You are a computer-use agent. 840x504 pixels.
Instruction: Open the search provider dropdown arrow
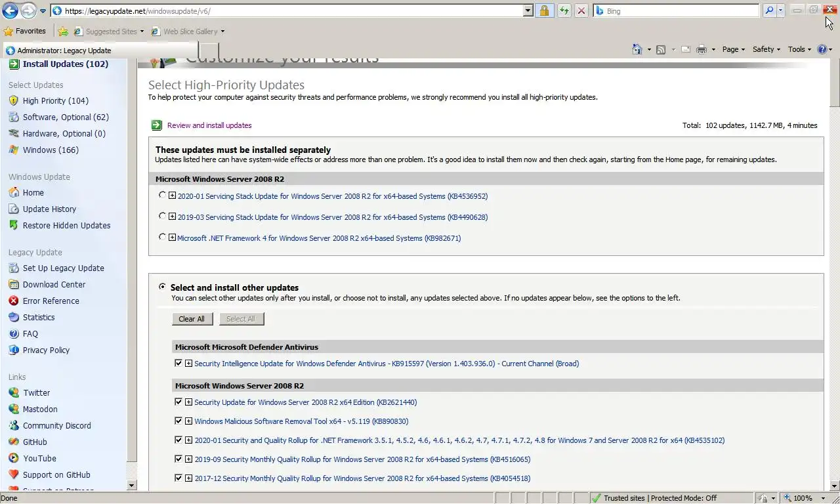click(x=780, y=11)
